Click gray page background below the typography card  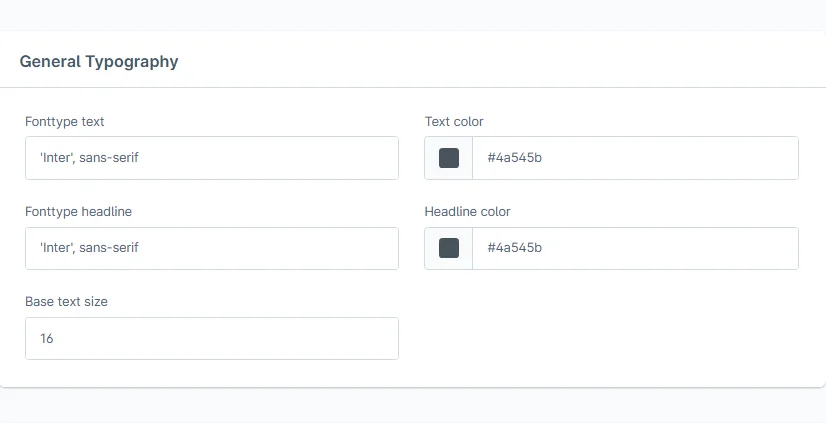(412, 407)
